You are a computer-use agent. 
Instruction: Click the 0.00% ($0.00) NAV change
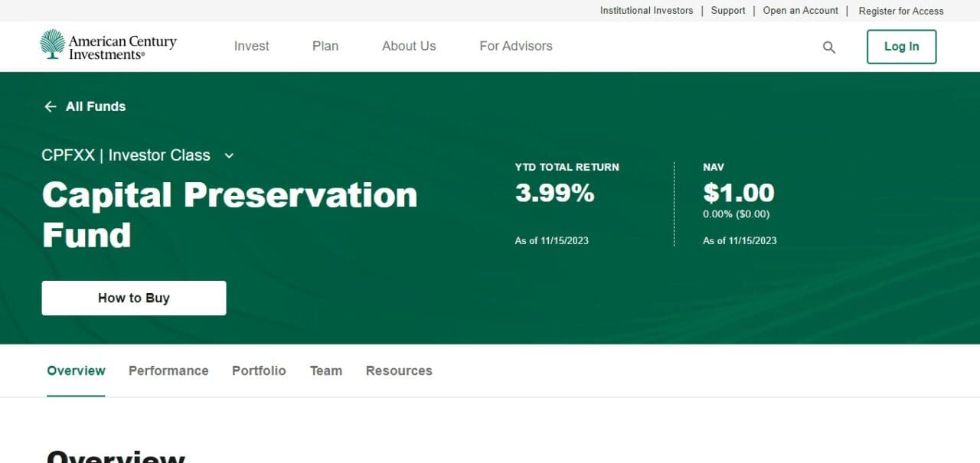click(737, 214)
